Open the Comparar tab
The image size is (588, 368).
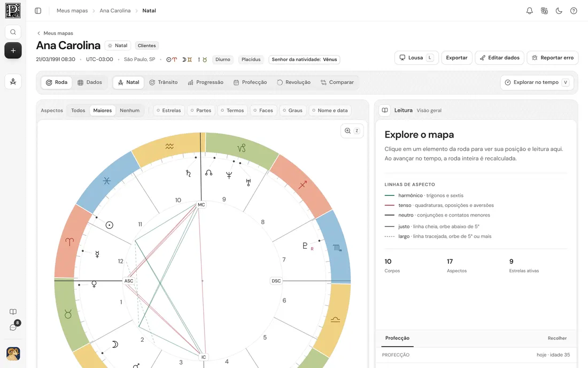(x=337, y=82)
